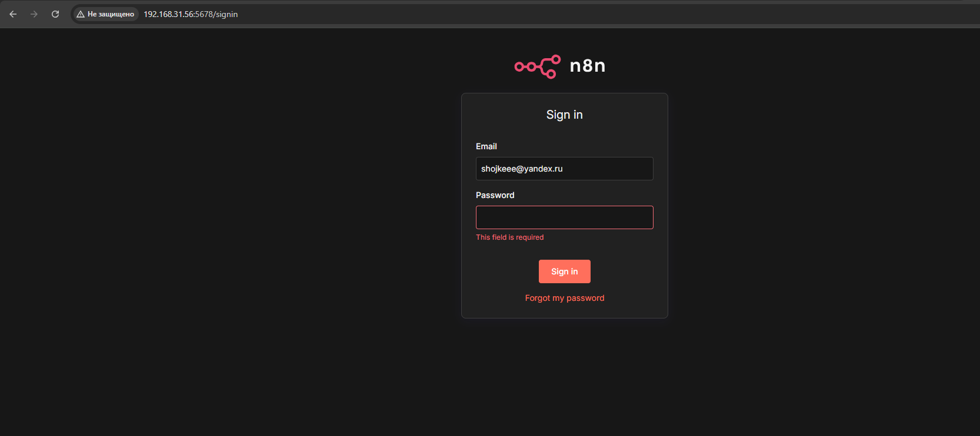The image size is (980, 436).
Task: Click the browser's top title strip
Action: (x=471, y=2)
